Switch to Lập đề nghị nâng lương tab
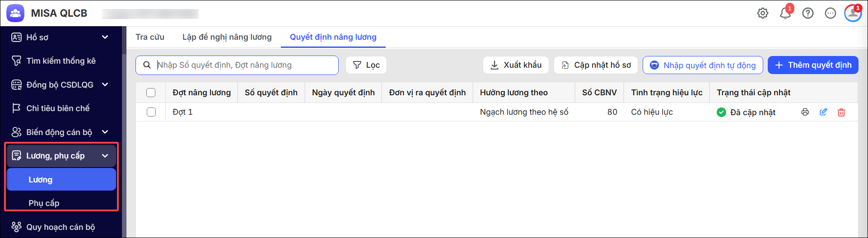 (x=227, y=37)
